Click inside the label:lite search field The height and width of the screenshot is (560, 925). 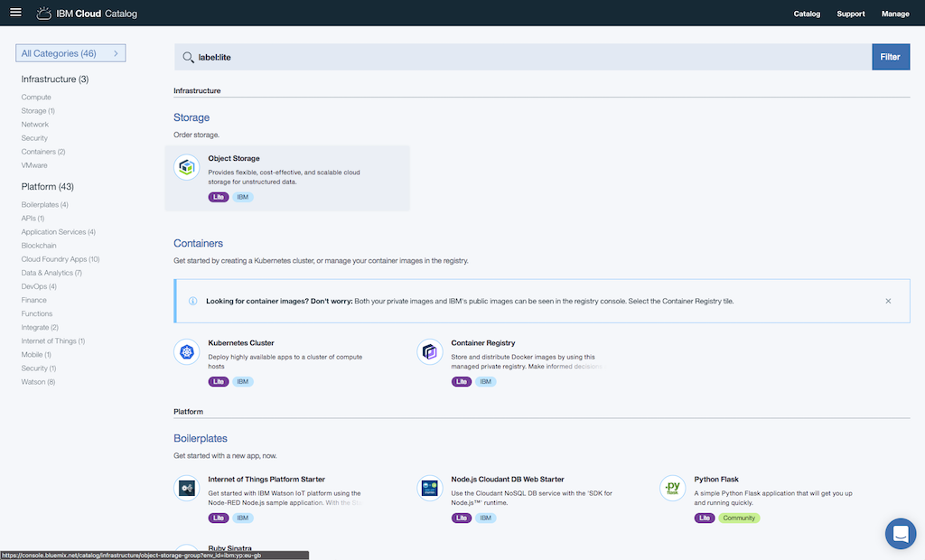pos(524,57)
